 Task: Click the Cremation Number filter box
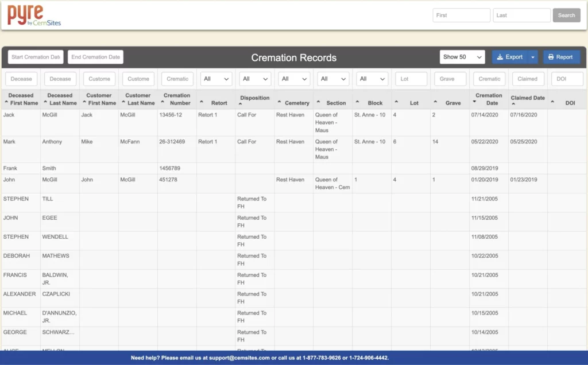(x=177, y=79)
